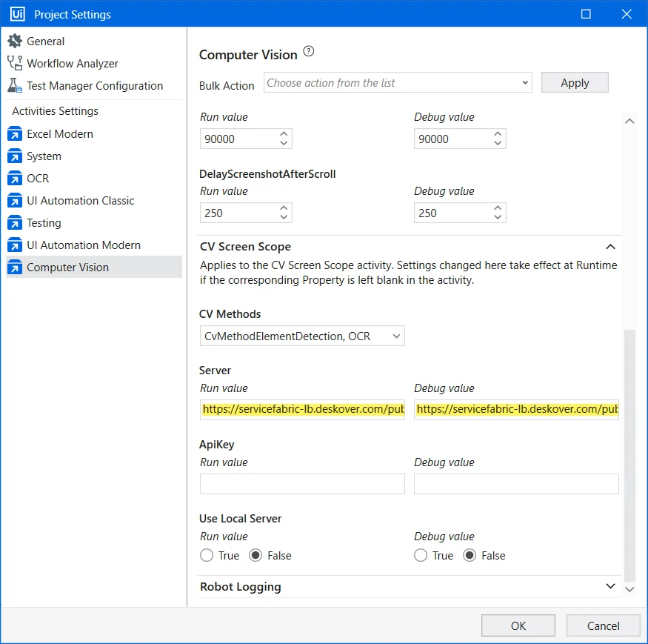
Task: Click the UI Automation Modern activity icon
Action: tap(15, 245)
